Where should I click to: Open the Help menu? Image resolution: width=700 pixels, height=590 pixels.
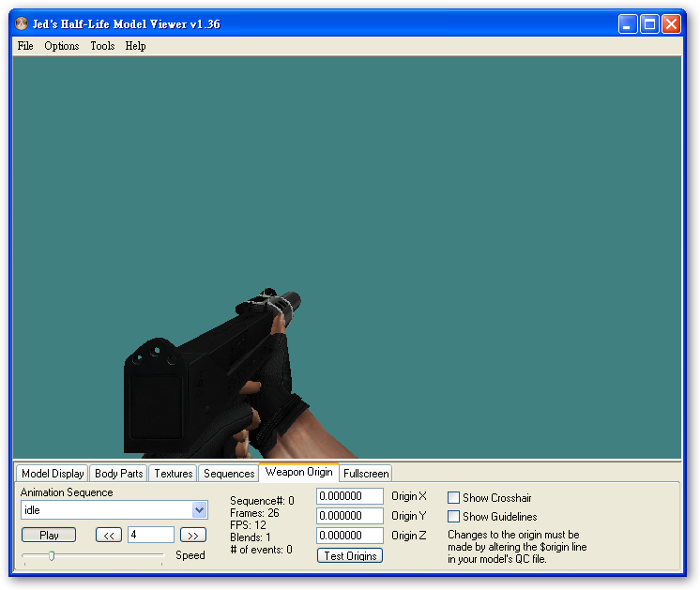click(135, 46)
